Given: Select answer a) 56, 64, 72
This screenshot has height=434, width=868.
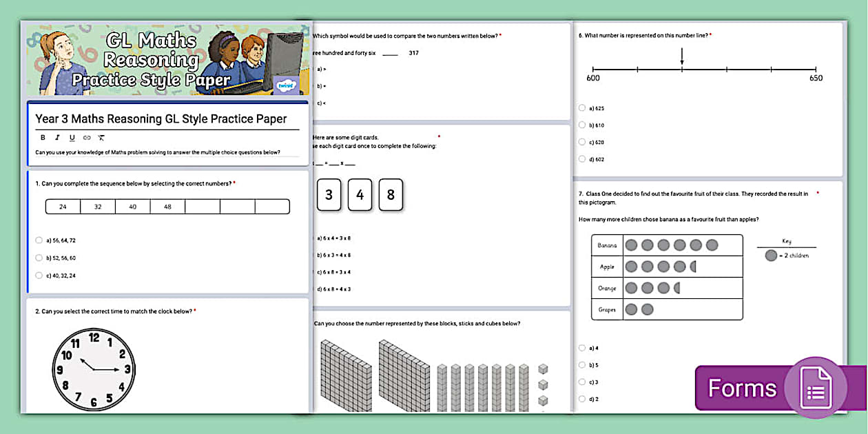Looking at the screenshot, I should pos(39,240).
